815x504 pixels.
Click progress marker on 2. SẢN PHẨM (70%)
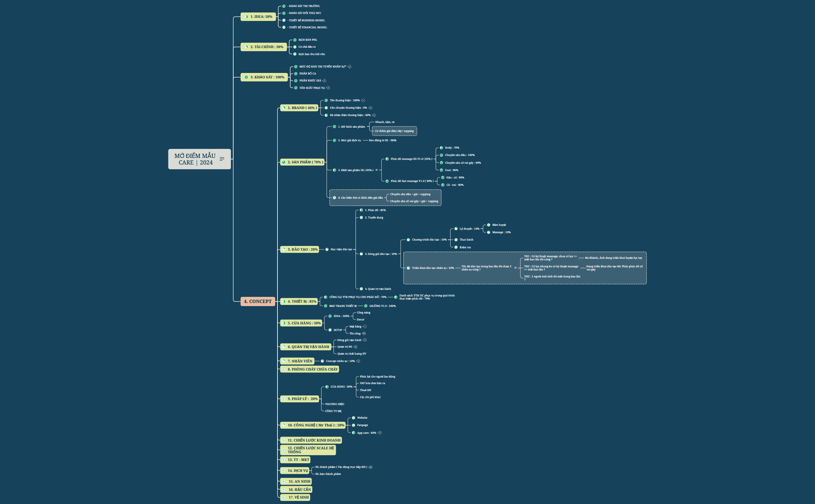(284, 162)
